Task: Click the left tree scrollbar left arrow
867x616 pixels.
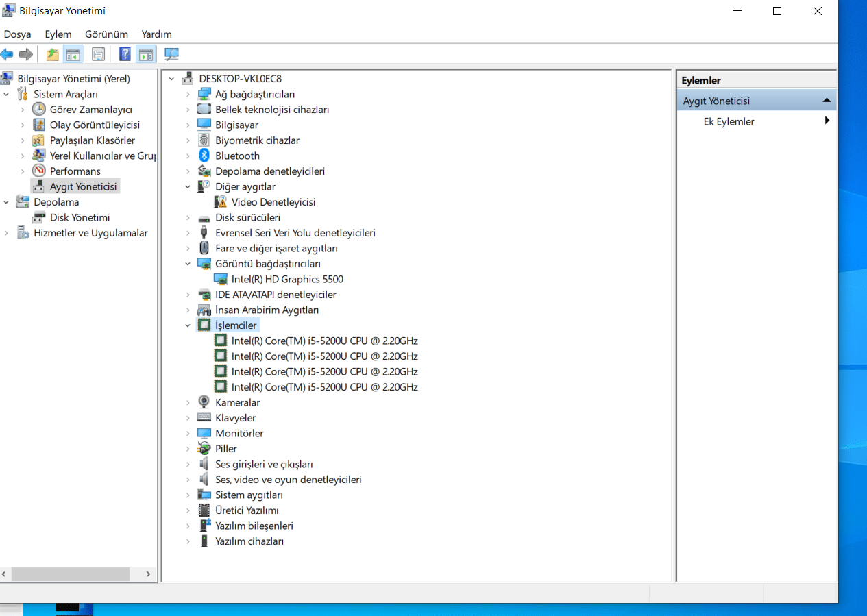Action: 5,574
